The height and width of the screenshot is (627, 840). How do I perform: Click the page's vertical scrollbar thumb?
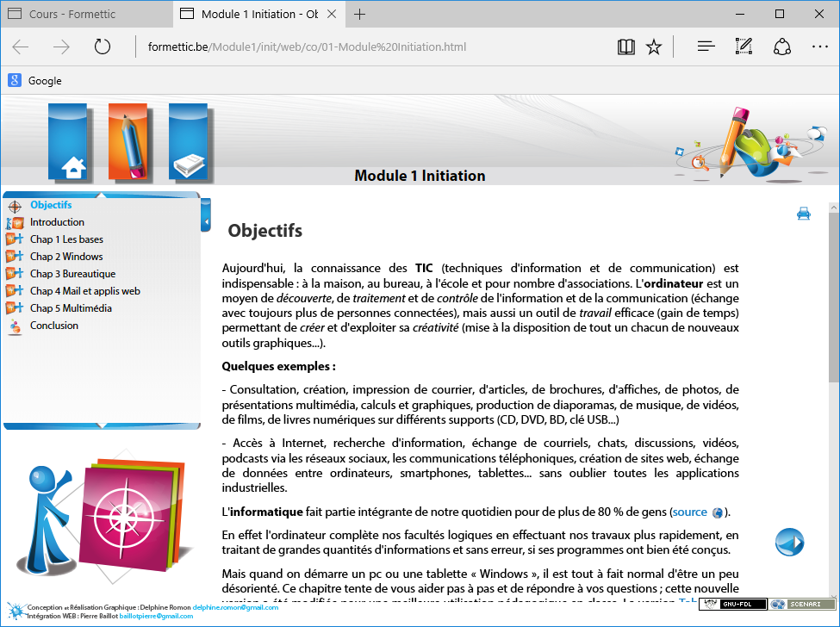tap(834, 297)
